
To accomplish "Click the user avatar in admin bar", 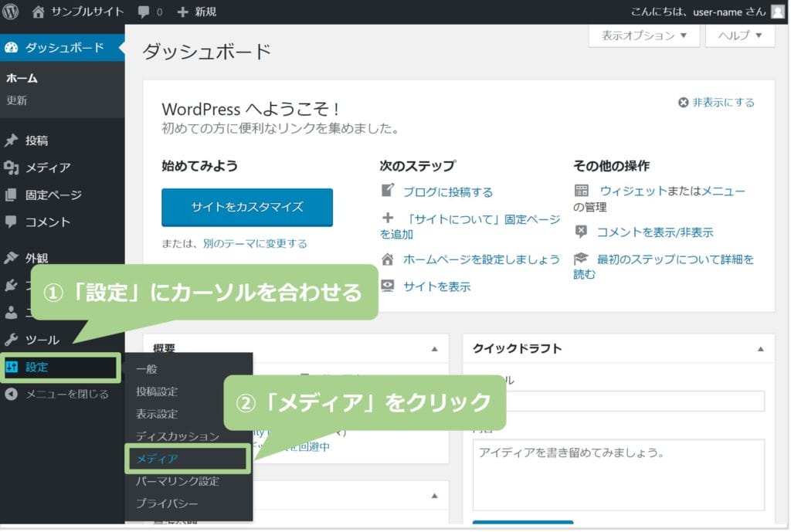I will (x=779, y=11).
